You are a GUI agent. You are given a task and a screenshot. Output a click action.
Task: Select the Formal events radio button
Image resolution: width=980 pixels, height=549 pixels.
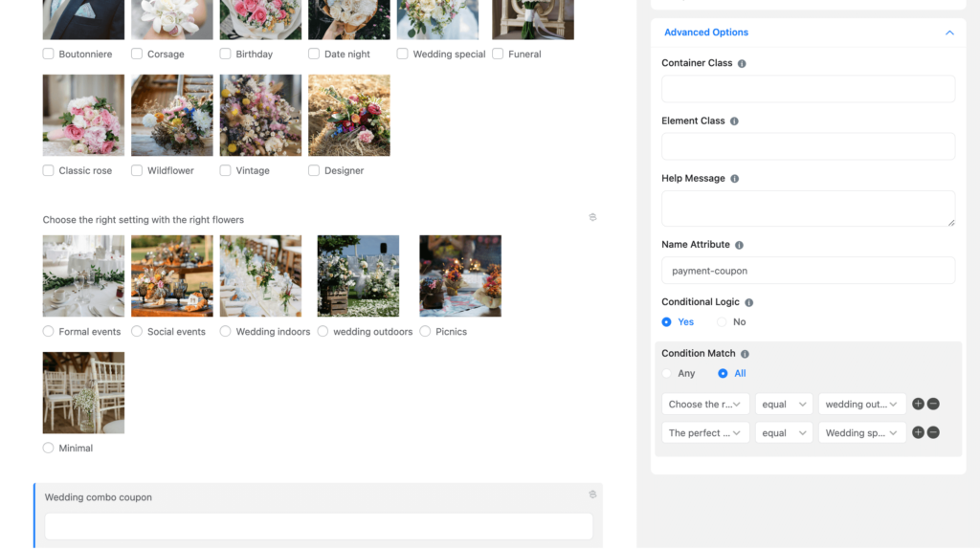click(x=48, y=332)
